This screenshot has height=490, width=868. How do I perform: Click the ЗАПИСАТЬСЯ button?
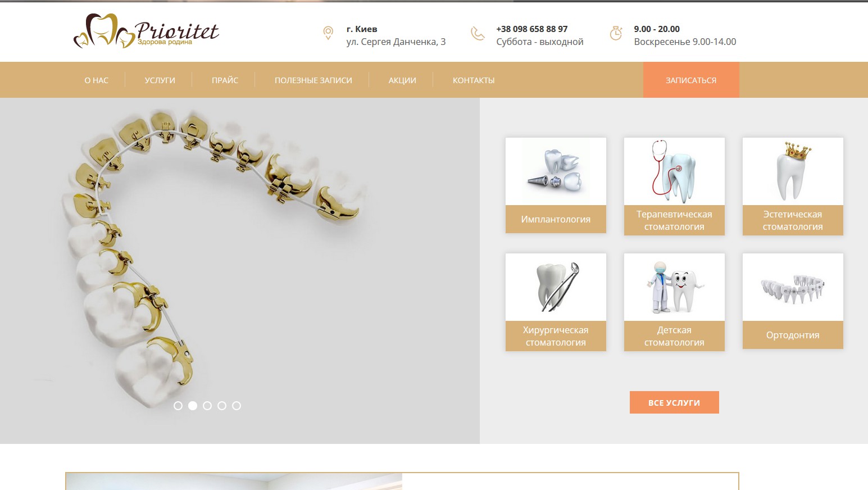pyautogui.click(x=691, y=80)
